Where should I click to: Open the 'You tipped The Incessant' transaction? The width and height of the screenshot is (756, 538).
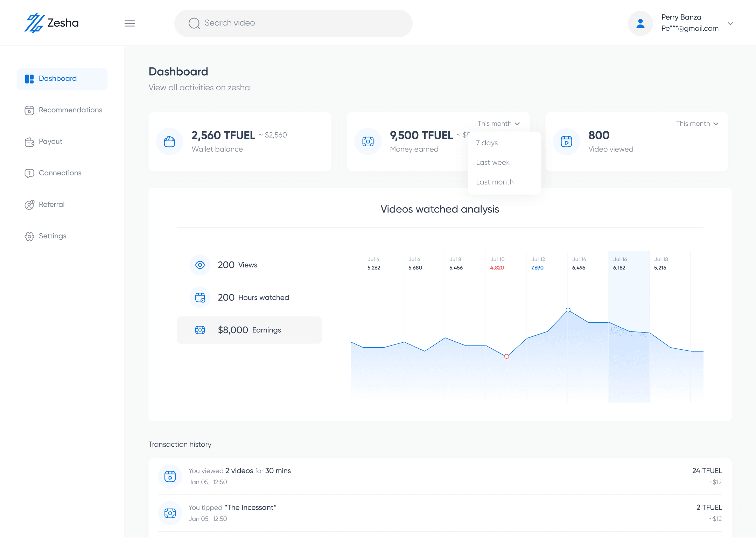pyautogui.click(x=440, y=513)
